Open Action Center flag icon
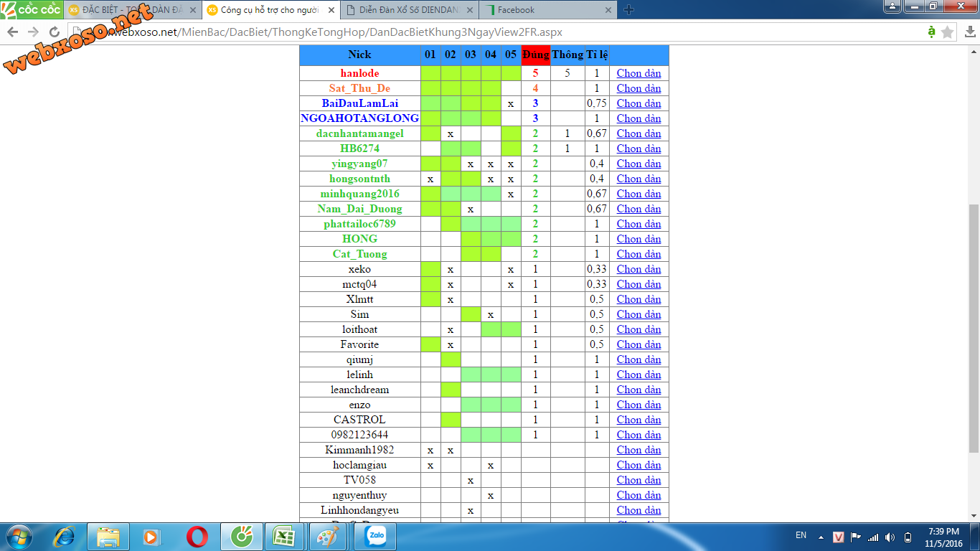Screen dimensions: 980x551 pos(856,537)
